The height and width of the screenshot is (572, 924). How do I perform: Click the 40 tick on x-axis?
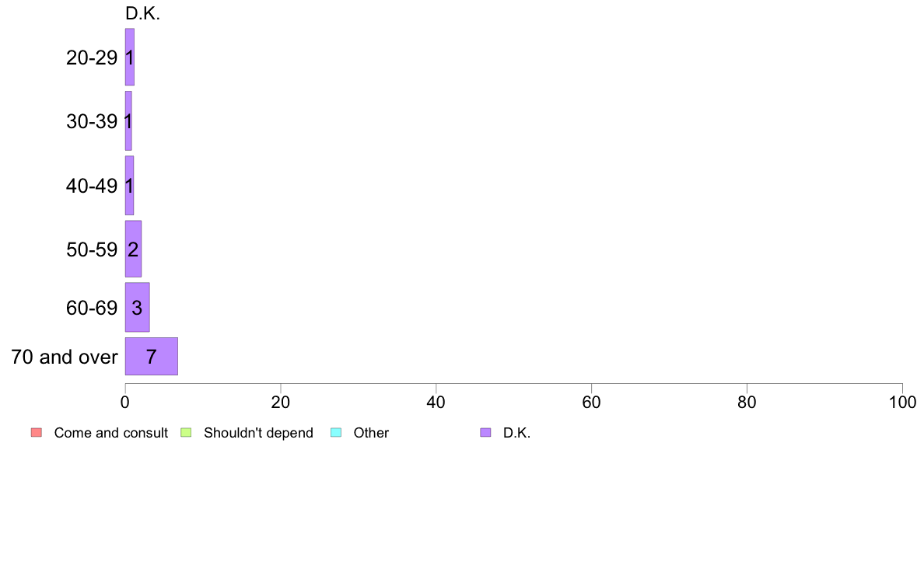(436, 403)
